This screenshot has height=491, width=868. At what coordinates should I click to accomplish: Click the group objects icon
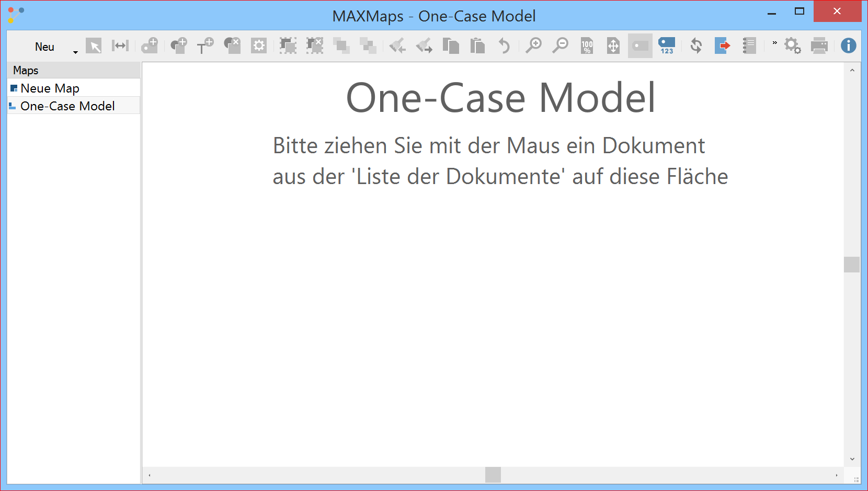point(288,45)
